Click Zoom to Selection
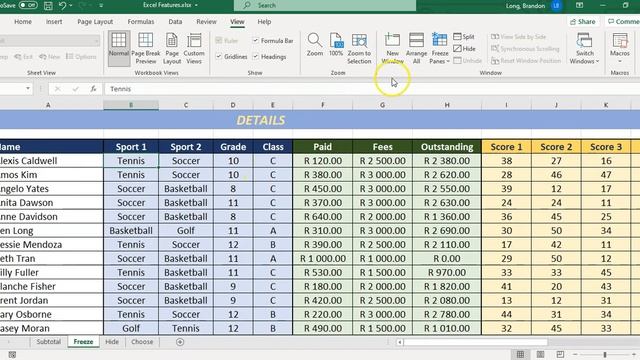This screenshot has width=640, height=360. pos(359,48)
